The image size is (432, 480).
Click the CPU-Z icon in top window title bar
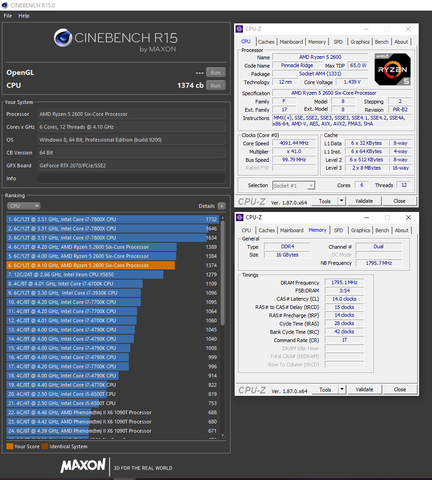[x=239, y=29]
